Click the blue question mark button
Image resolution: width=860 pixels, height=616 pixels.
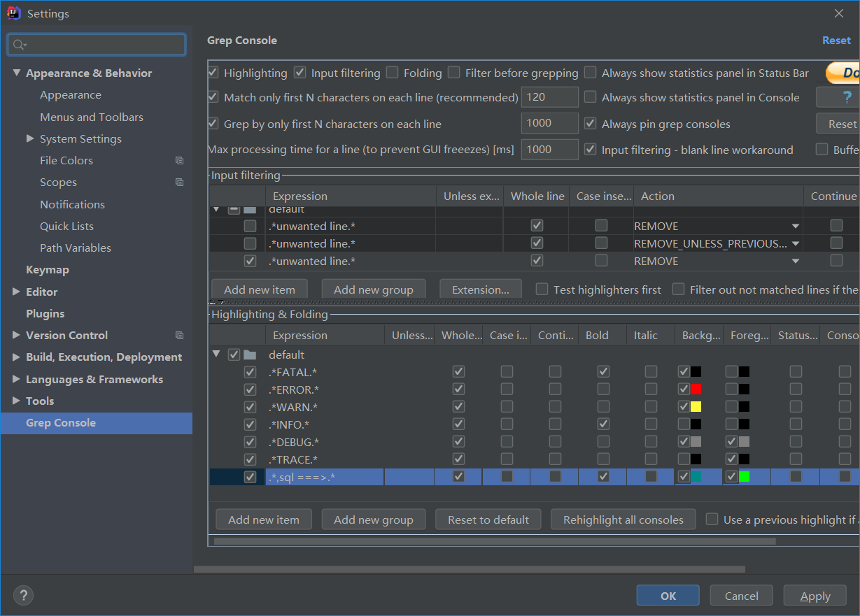pos(847,98)
